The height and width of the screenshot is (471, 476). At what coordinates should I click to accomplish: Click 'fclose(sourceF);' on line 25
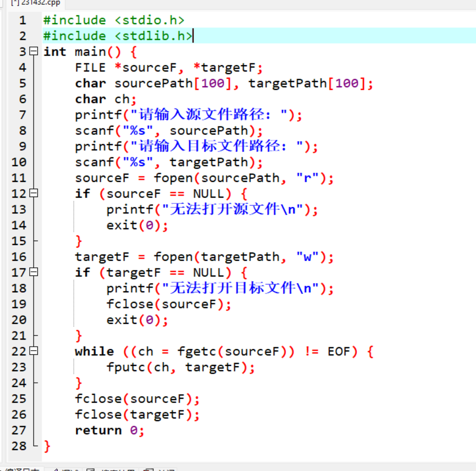138,399
